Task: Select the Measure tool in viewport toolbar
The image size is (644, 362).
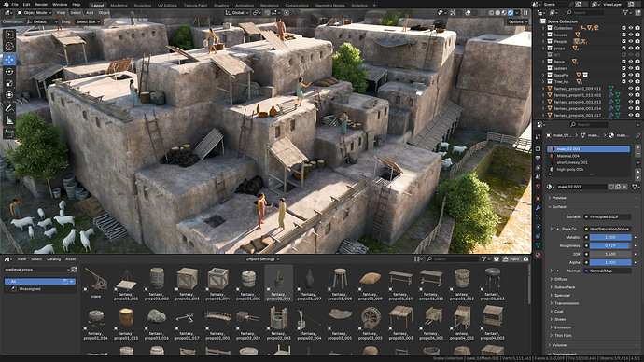Action: point(9,120)
